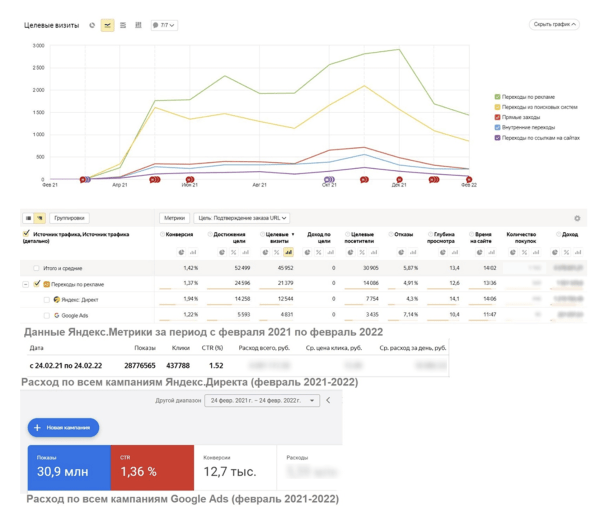The image size is (600, 507).
Task: Toggle legend Внутренние переходы checkbox
Action: click(497, 127)
